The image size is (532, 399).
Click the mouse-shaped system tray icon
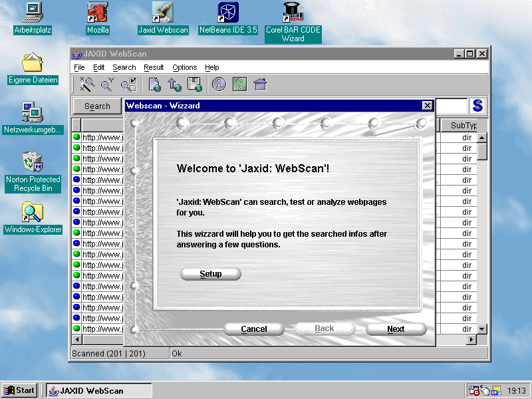485,391
